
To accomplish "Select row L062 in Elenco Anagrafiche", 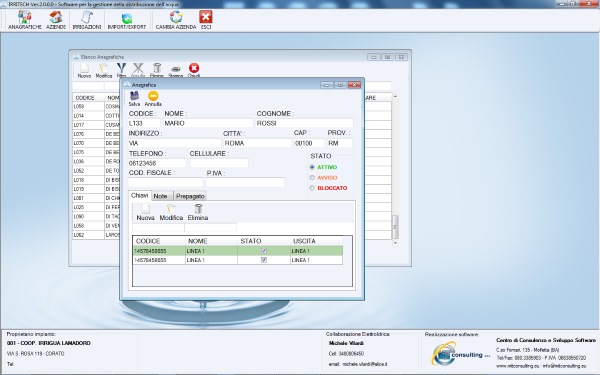I will tap(88, 235).
